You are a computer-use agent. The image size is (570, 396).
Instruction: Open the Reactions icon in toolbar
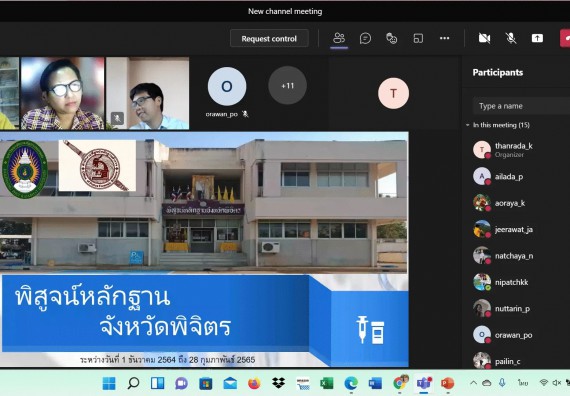pos(392,38)
